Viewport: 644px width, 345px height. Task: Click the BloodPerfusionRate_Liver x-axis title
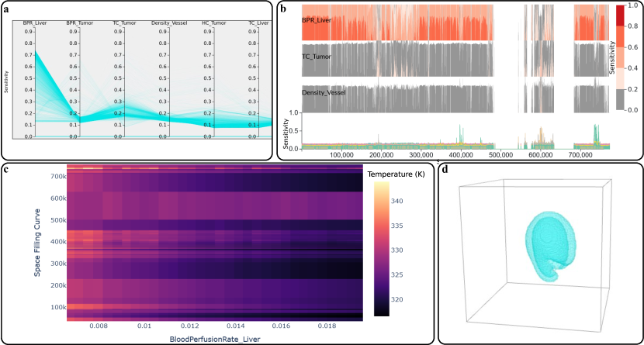pyautogui.click(x=215, y=340)
